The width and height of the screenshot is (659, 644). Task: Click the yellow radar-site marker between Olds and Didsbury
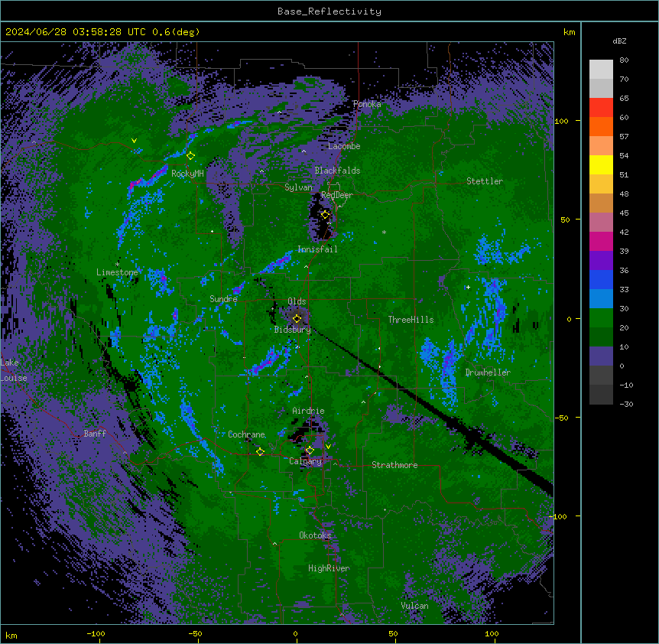click(x=297, y=318)
